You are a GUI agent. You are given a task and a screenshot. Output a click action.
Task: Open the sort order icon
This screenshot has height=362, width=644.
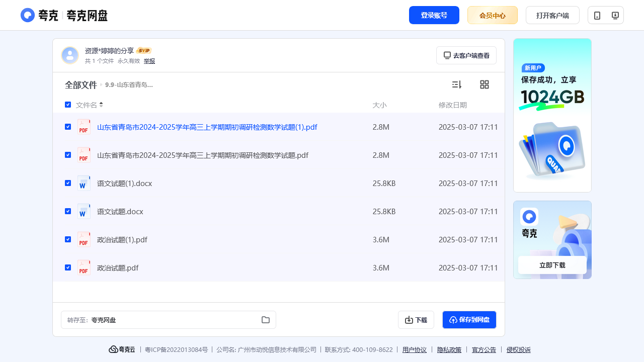coord(457,84)
